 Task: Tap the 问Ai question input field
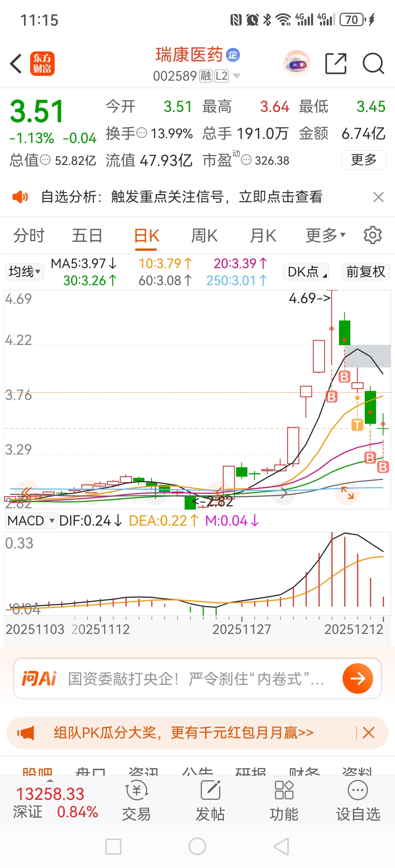pos(197,678)
